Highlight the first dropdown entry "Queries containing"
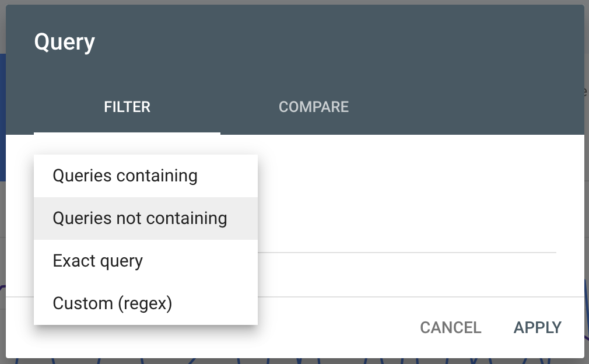This screenshot has height=364, width=589. [125, 176]
